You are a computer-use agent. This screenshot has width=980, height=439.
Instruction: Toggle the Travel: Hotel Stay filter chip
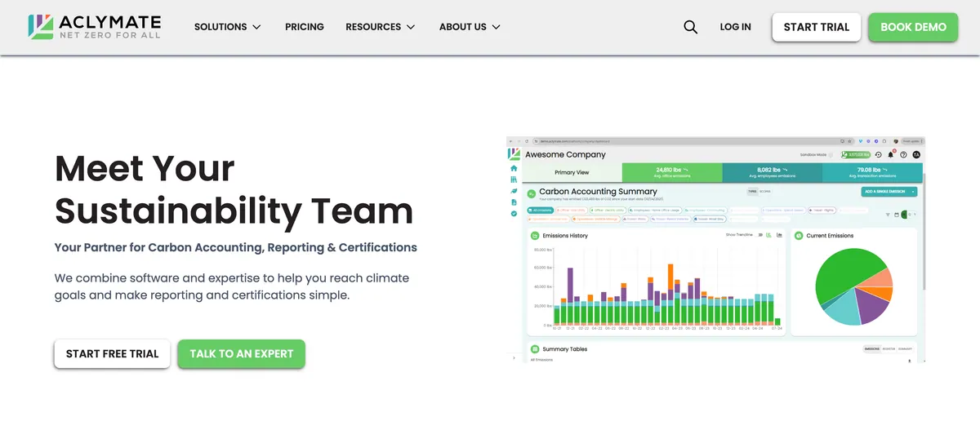pos(711,219)
